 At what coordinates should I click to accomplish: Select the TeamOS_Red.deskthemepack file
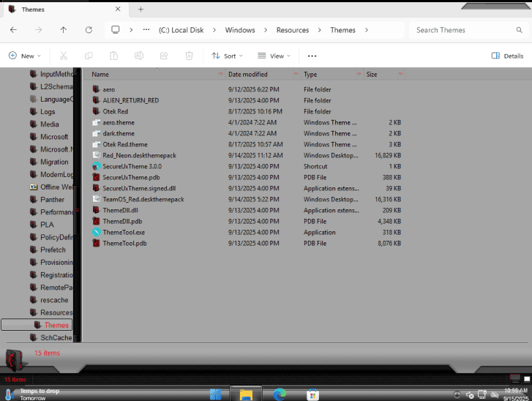pos(143,200)
